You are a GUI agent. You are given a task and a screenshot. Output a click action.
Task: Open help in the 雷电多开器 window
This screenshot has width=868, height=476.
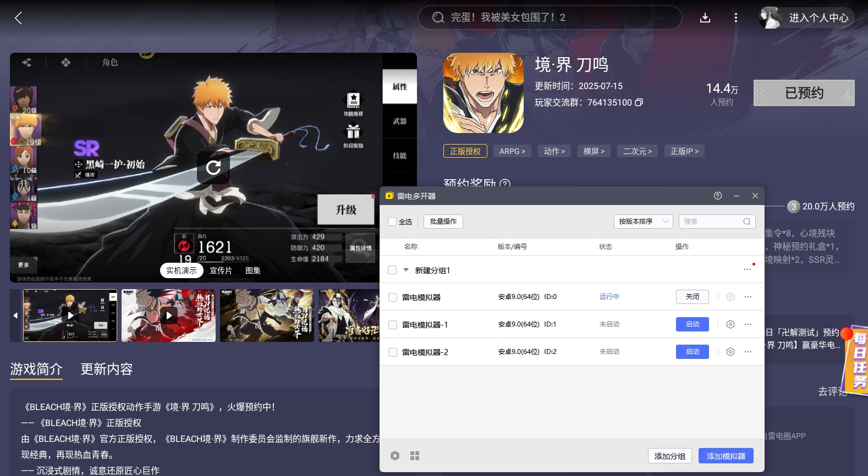(x=718, y=196)
